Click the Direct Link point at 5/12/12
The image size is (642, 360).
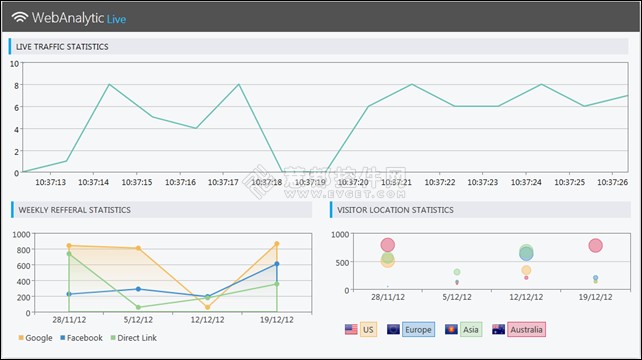pyautogui.click(x=138, y=307)
